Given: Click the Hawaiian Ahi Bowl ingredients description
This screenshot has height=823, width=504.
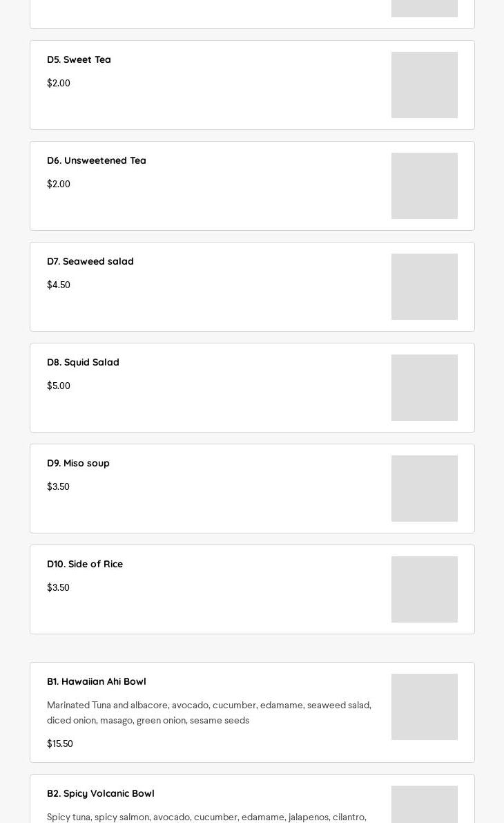Looking at the screenshot, I should (x=209, y=712).
